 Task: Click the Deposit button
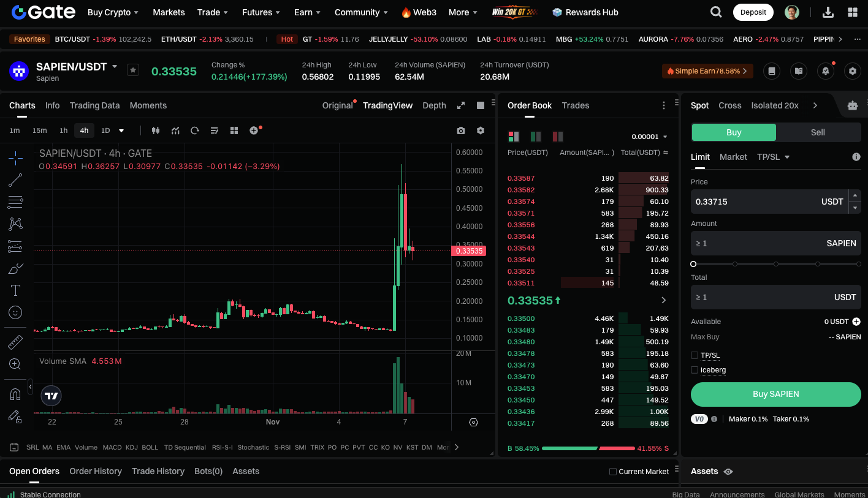tap(753, 12)
